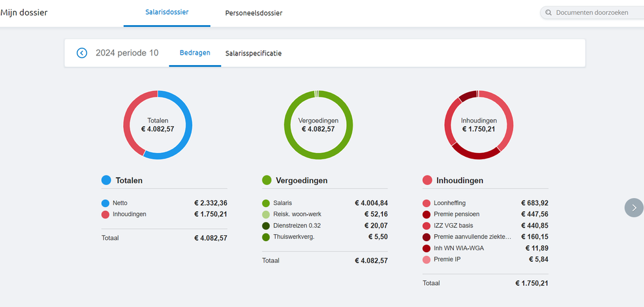
Task: Click Inhoudingen red dot in Totalen list
Action: pos(106,214)
